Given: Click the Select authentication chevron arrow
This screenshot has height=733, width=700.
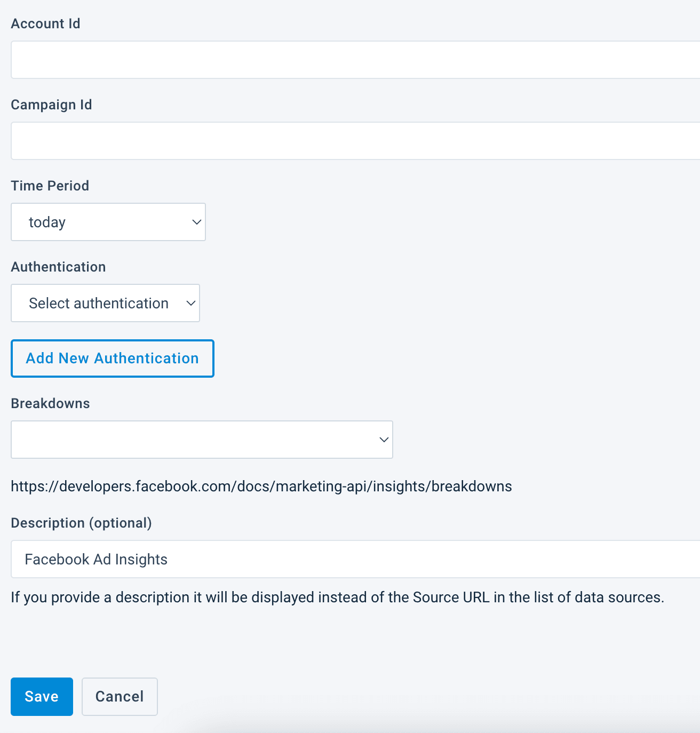Looking at the screenshot, I should (x=190, y=303).
